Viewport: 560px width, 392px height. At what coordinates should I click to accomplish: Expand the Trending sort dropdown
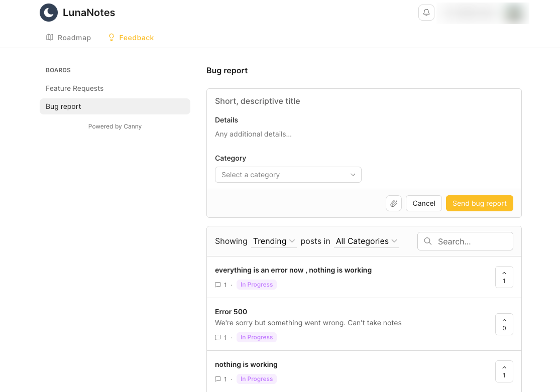pyautogui.click(x=274, y=241)
